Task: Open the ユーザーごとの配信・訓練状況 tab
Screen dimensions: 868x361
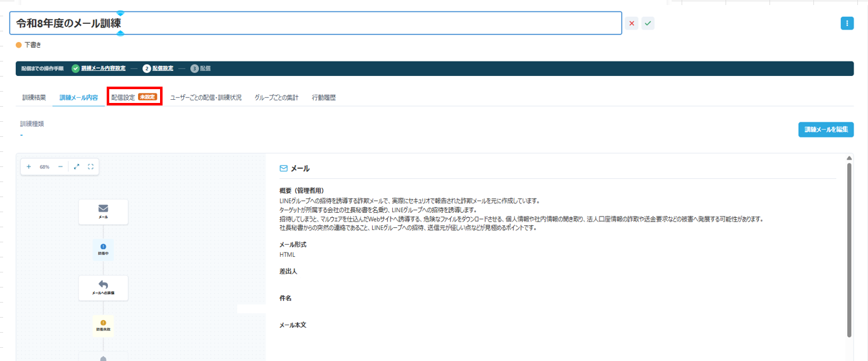Action: [206, 98]
